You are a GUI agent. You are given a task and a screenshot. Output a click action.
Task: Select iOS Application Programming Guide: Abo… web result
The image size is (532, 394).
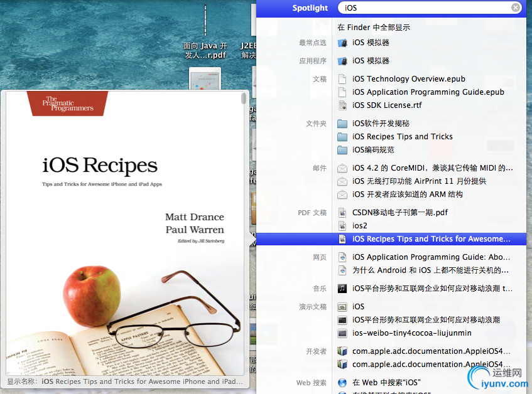coord(431,257)
